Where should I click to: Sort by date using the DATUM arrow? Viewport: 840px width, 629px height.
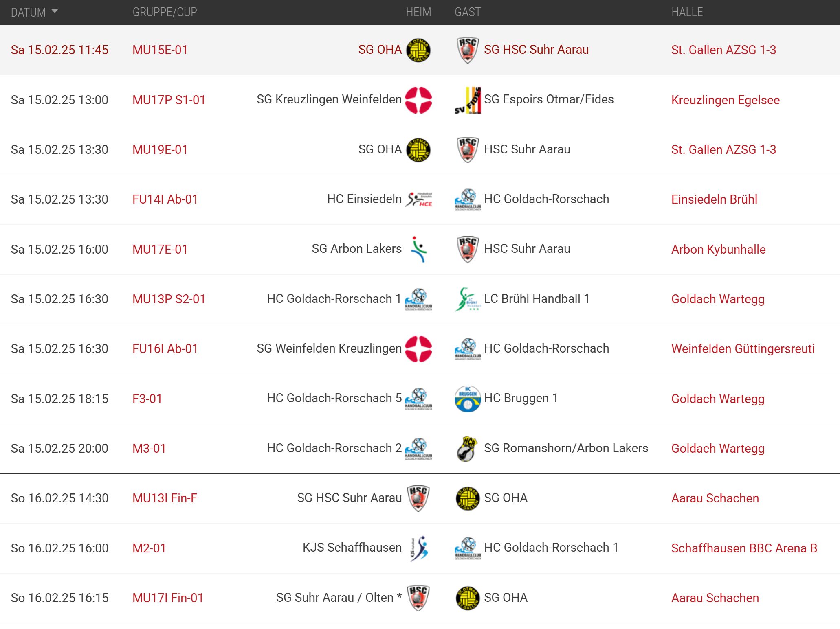pyautogui.click(x=55, y=11)
